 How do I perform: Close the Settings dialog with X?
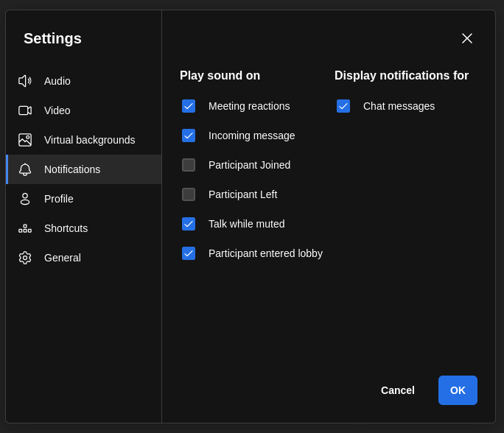click(466, 38)
